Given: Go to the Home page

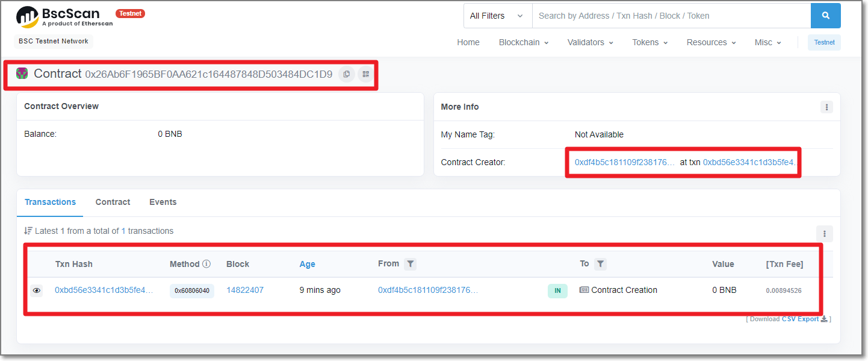Looking at the screenshot, I should [468, 42].
